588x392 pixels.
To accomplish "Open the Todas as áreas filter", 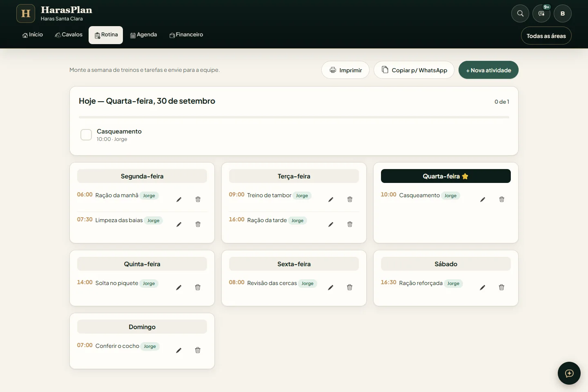I will tap(546, 36).
